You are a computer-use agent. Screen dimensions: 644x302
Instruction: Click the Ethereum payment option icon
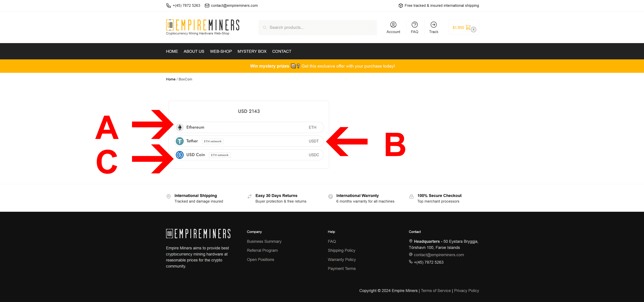(179, 127)
